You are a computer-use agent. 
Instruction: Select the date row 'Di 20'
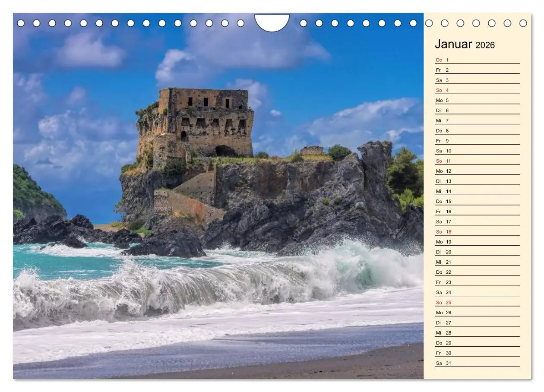coord(477,252)
